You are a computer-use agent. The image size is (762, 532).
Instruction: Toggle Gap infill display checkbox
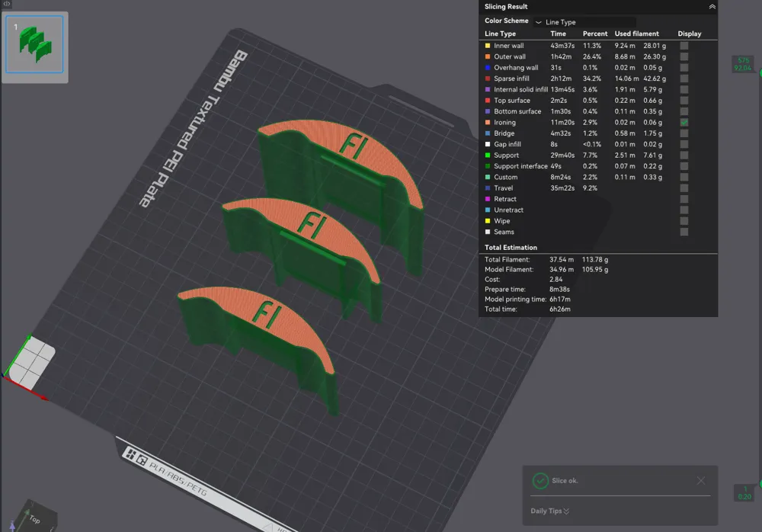(x=684, y=144)
